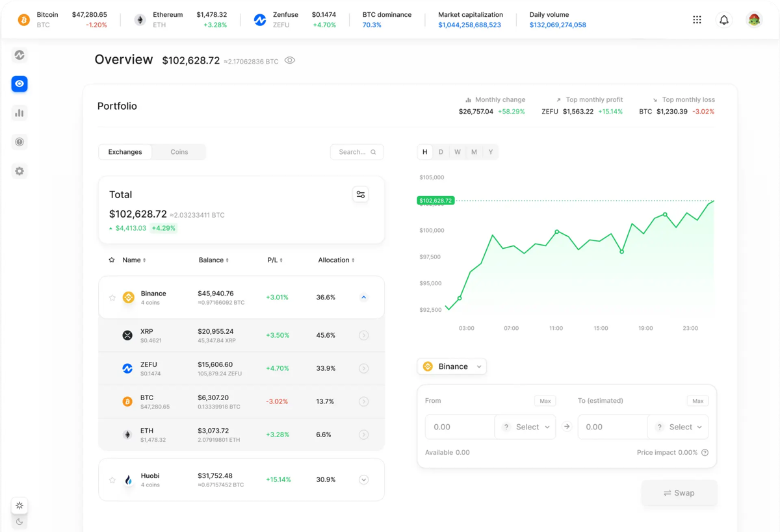The width and height of the screenshot is (780, 532).
Task: Click Max button for To amount
Action: tap(697, 401)
